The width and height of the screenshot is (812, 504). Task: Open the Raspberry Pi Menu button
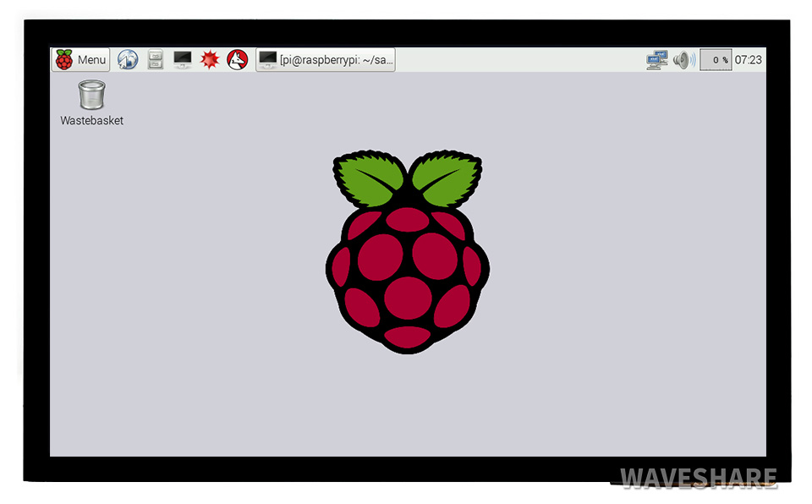(x=81, y=60)
